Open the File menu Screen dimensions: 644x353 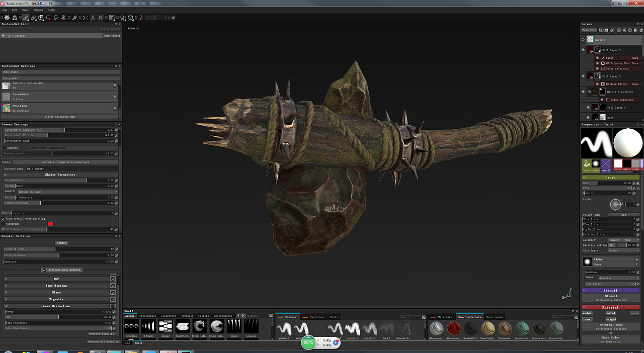click(5, 10)
